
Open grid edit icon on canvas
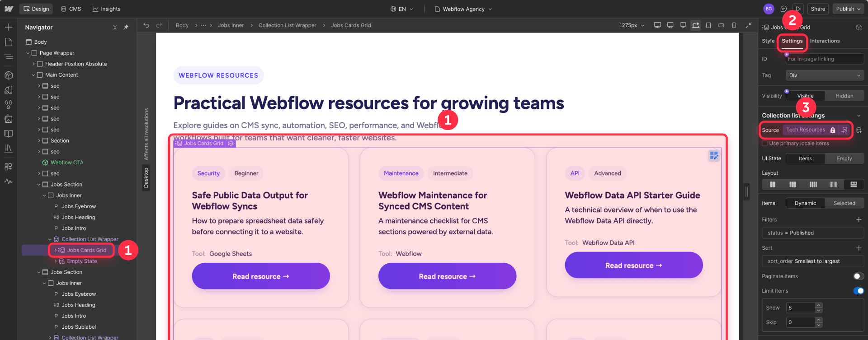(714, 155)
